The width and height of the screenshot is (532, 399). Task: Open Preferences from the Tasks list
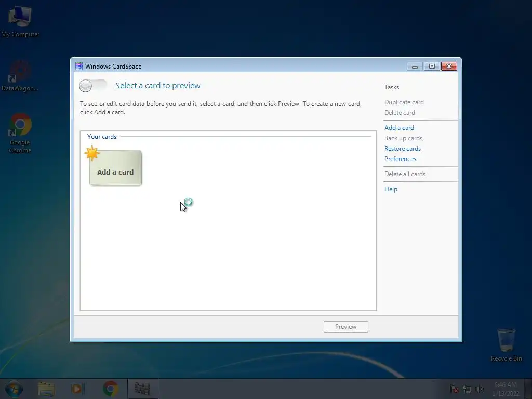pyautogui.click(x=400, y=159)
